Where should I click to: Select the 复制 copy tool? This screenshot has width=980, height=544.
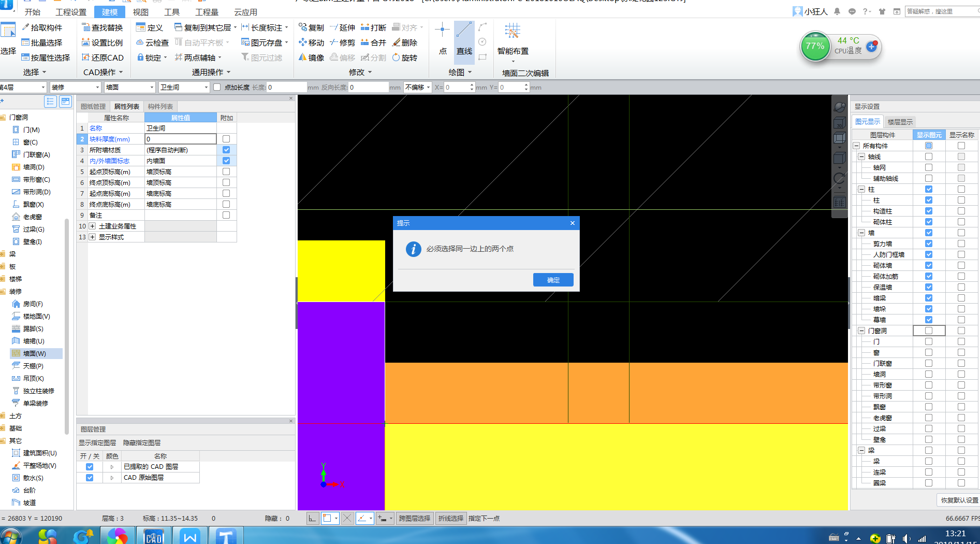point(311,27)
